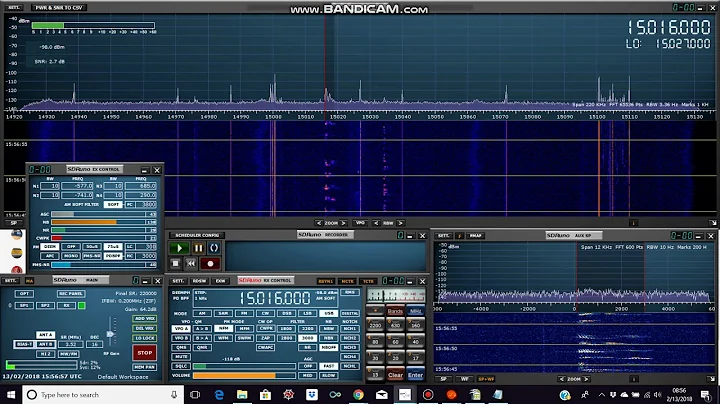Switch Aux SP to WF view

click(x=464, y=379)
